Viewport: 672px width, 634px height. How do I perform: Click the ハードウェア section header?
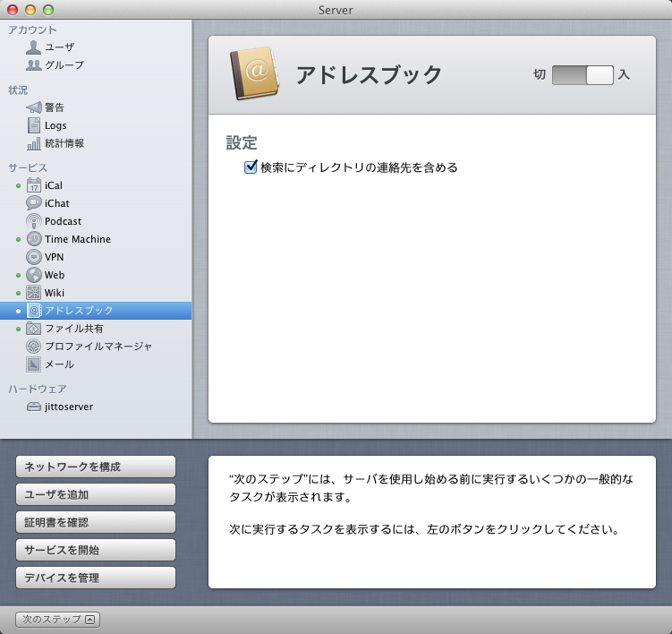click(x=38, y=389)
